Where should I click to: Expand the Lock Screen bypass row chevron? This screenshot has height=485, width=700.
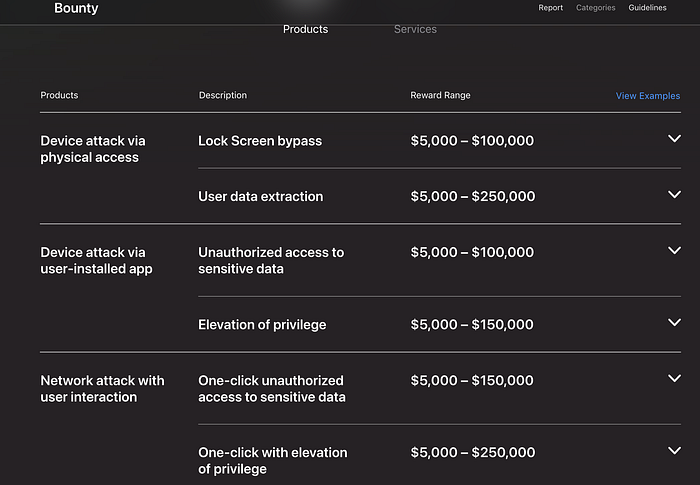click(674, 139)
